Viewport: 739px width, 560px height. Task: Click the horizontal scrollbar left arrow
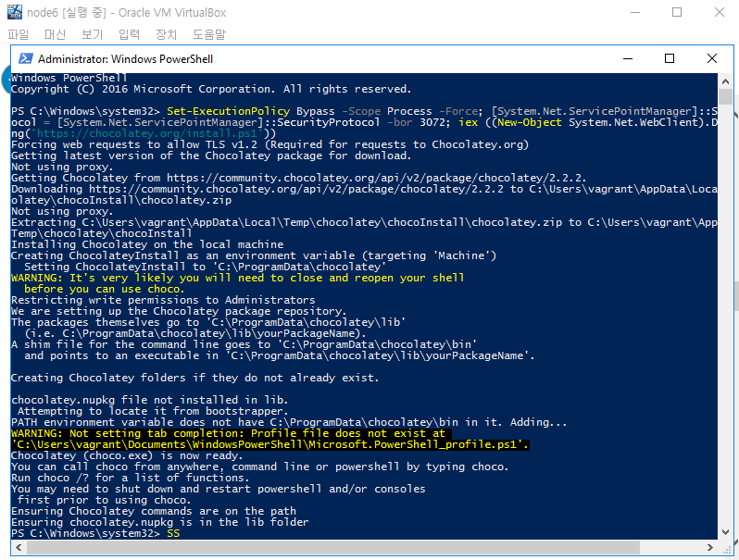pos(19,547)
